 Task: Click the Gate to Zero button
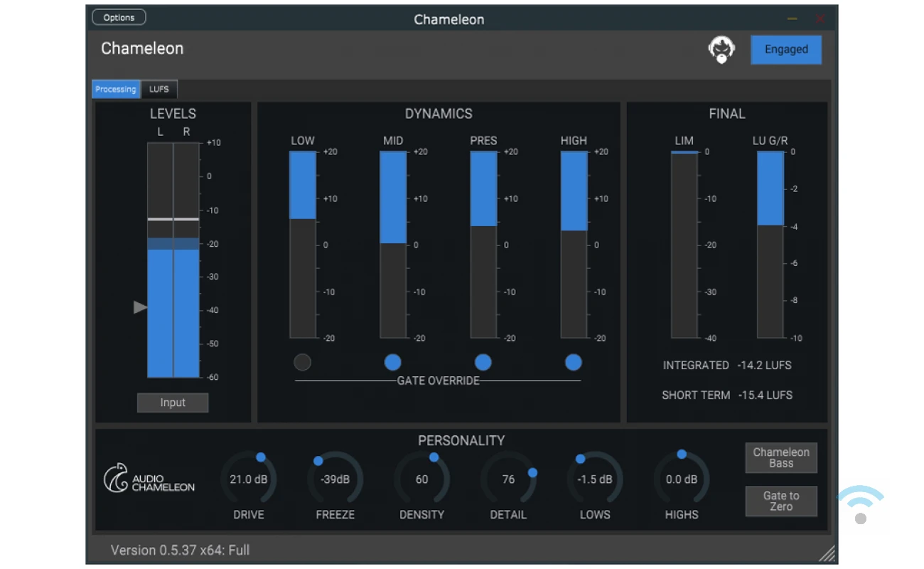click(781, 501)
